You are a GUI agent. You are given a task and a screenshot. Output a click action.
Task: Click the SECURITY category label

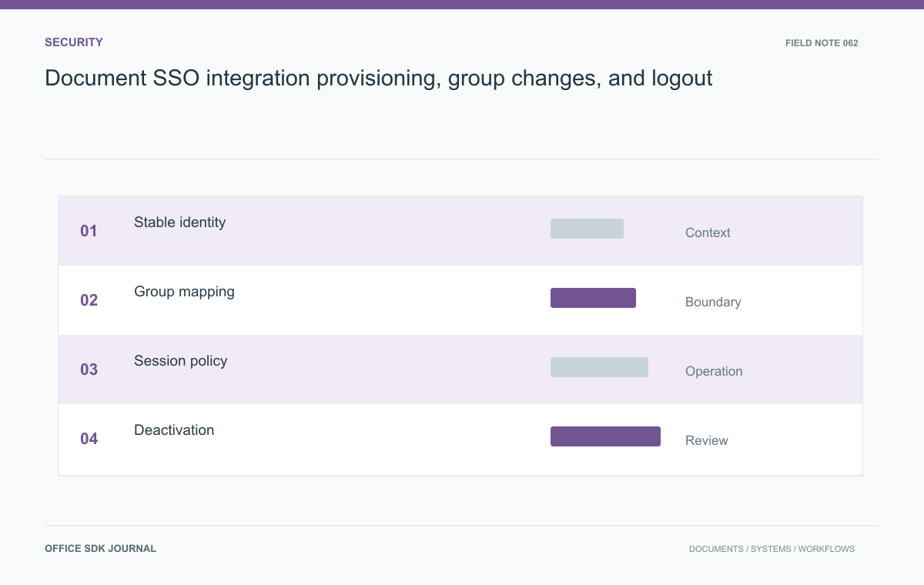(x=74, y=42)
